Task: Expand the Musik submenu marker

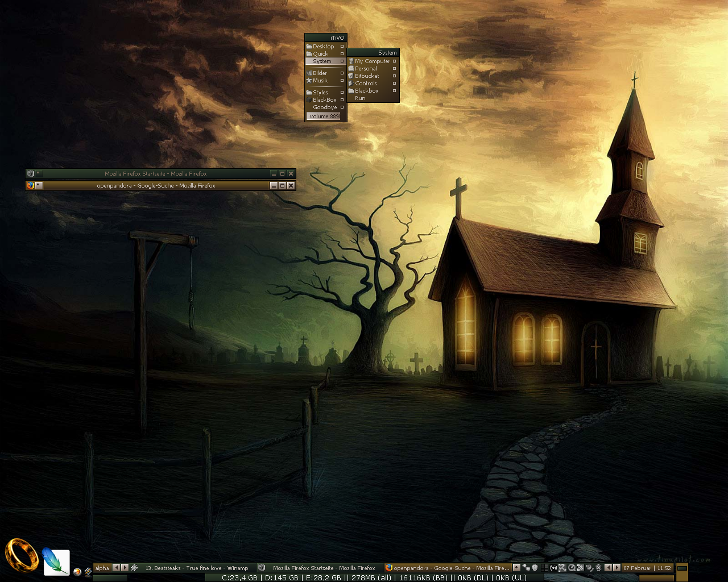Action: [x=342, y=81]
